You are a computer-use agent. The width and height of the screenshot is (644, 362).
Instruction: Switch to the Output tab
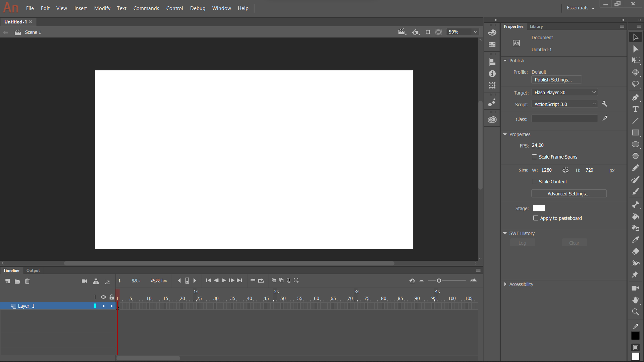(x=33, y=270)
